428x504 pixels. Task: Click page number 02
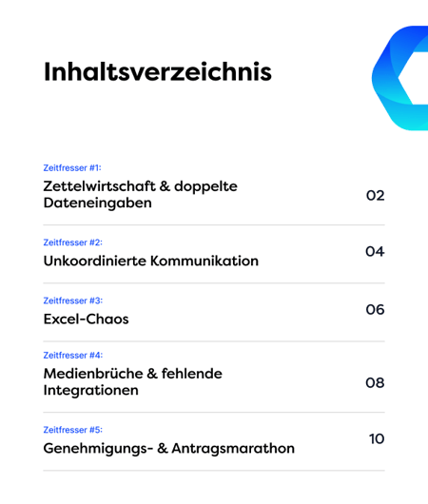coord(376,196)
